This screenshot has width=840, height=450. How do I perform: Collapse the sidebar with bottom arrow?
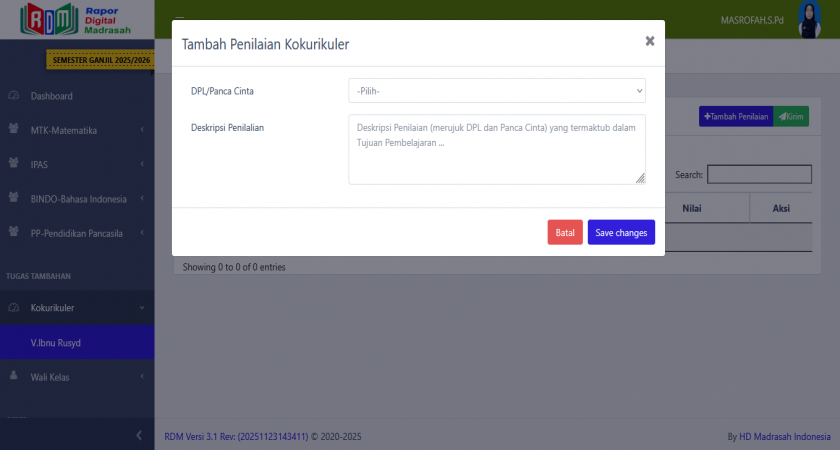pyautogui.click(x=139, y=435)
